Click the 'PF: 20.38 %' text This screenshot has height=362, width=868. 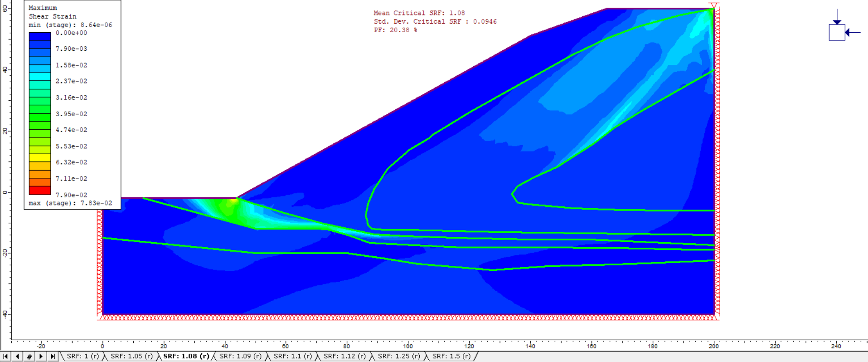click(395, 30)
